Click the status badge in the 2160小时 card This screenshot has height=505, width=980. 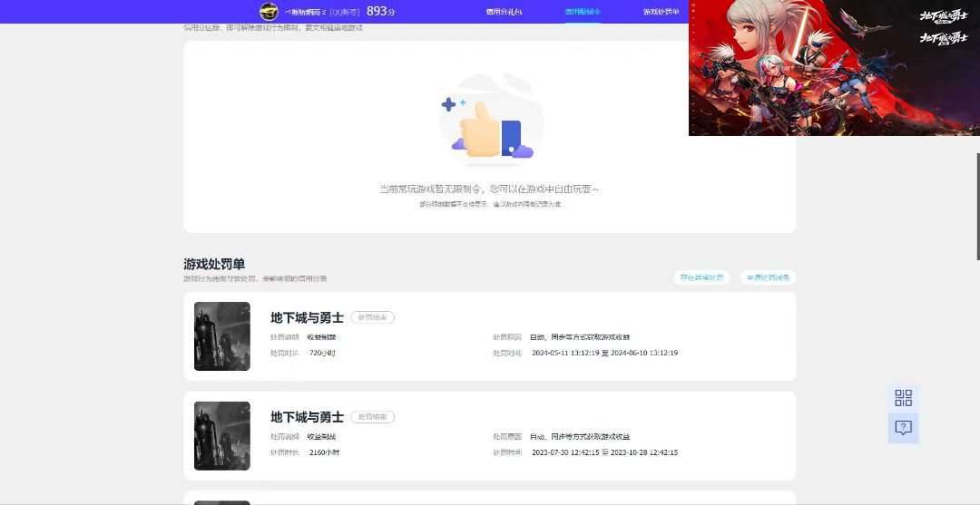click(x=373, y=417)
